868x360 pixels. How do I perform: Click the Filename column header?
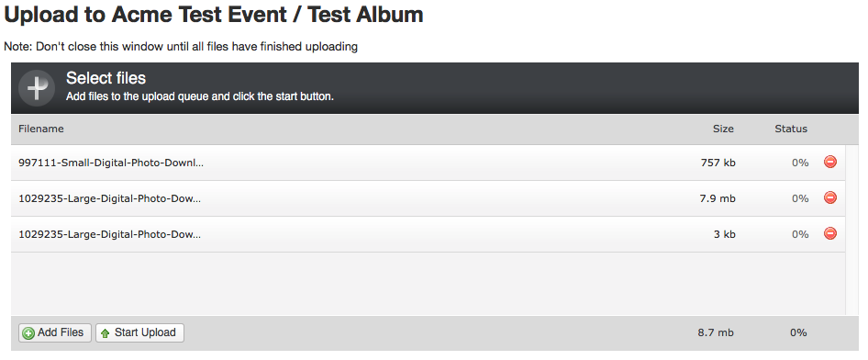click(x=41, y=129)
